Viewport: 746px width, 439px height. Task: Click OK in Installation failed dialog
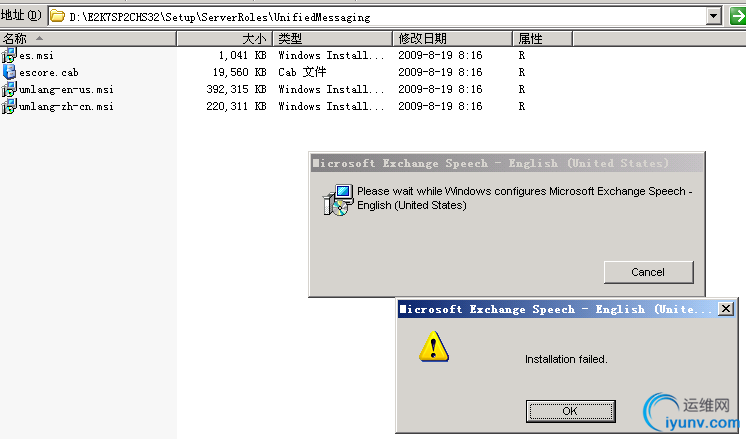[570, 411]
